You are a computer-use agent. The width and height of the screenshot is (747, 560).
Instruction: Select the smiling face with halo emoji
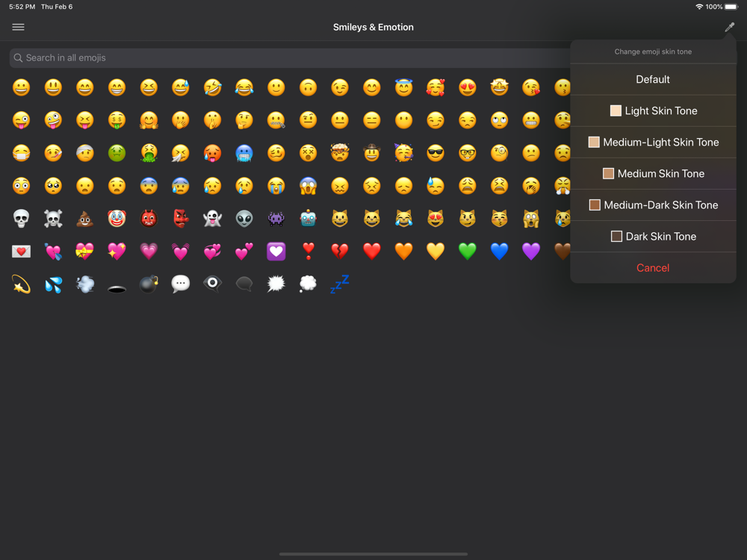(403, 87)
